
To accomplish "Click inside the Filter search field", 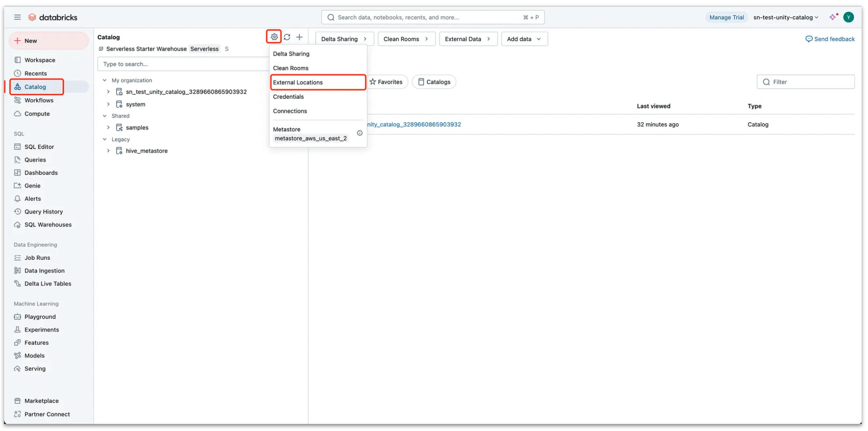I will click(805, 82).
